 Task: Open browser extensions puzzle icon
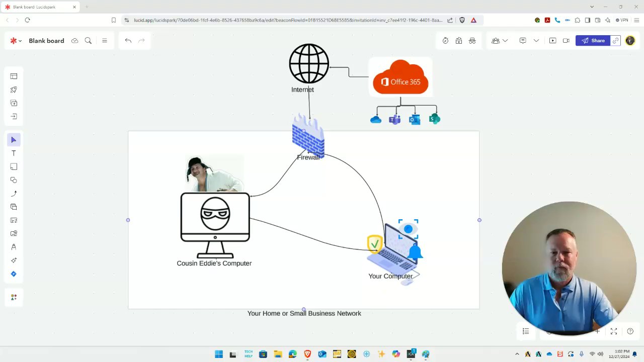pyautogui.click(x=577, y=20)
